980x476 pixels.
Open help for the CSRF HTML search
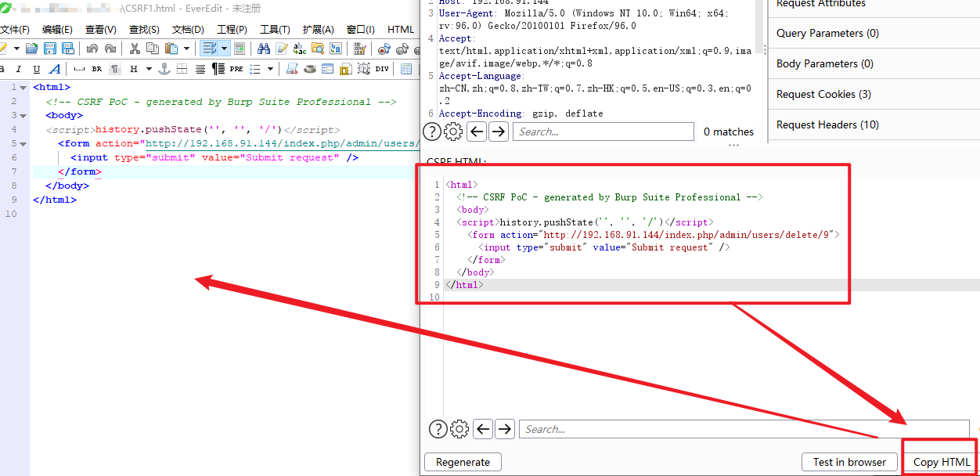pos(438,429)
